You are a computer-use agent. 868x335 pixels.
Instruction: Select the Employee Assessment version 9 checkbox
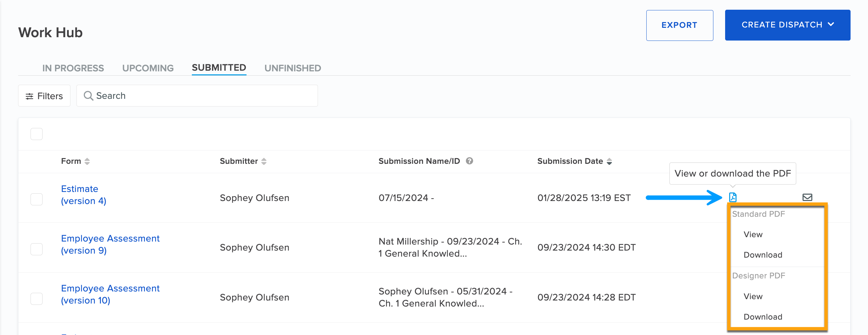pyautogui.click(x=37, y=249)
